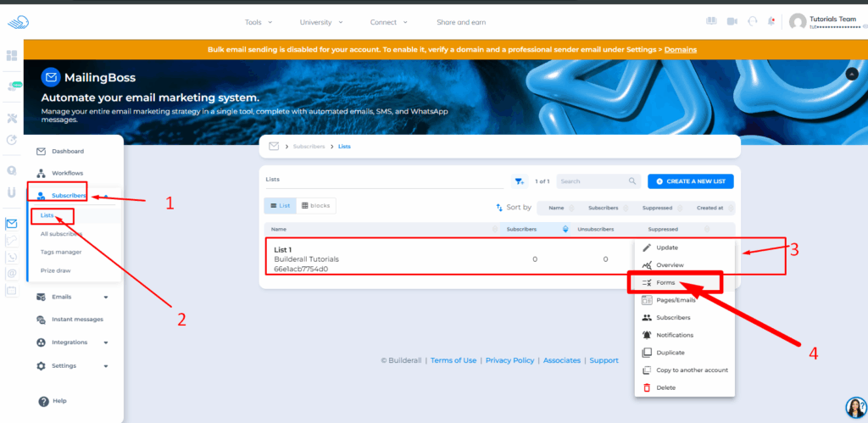Click the filter icon beside 1 of 1
Screen dimensions: 868x423
click(520, 181)
